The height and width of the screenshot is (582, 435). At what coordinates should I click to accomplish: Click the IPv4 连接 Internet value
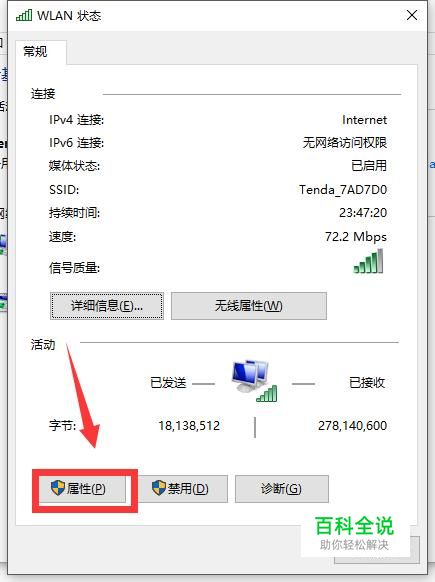(364, 120)
